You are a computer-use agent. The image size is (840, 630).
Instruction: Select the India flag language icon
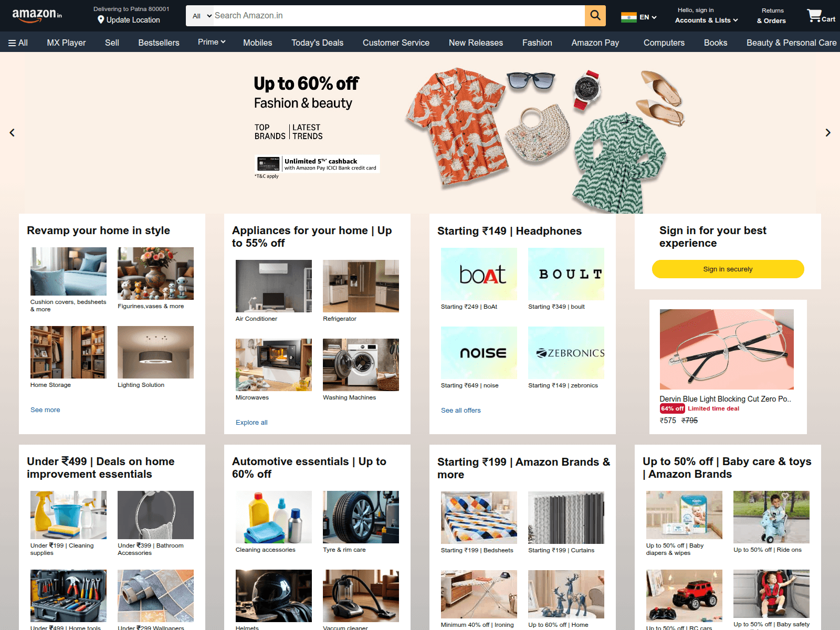point(628,17)
